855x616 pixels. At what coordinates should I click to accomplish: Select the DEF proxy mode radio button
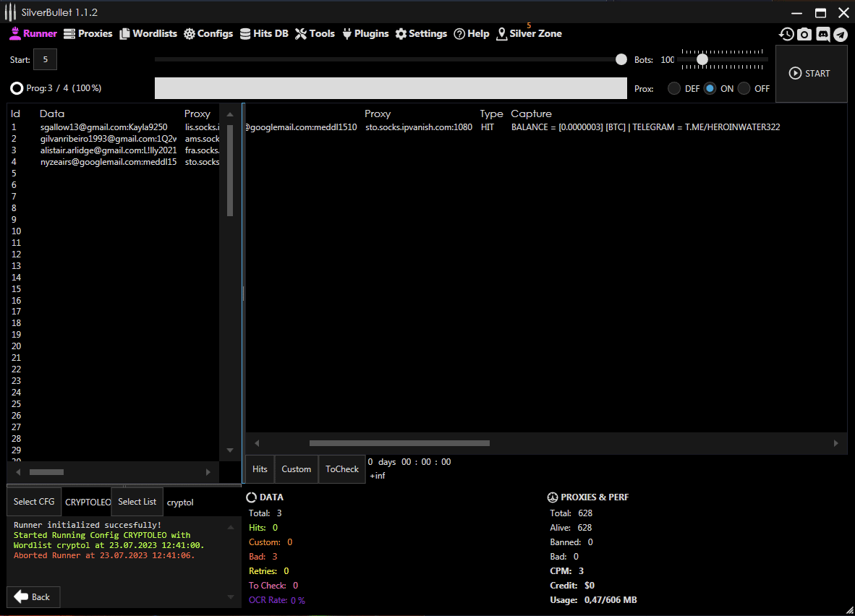tap(674, 89)
